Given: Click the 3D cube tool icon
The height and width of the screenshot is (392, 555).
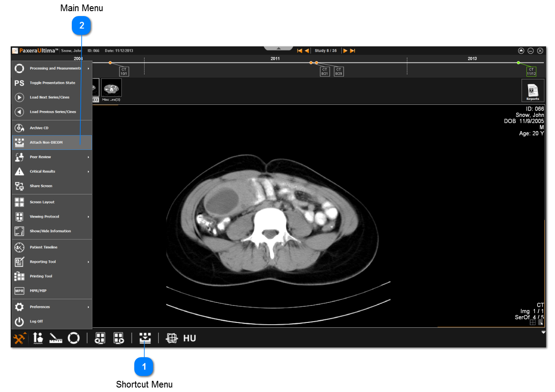Looking at the screenshot, I should pyautogui.click(x=171, y=338).
